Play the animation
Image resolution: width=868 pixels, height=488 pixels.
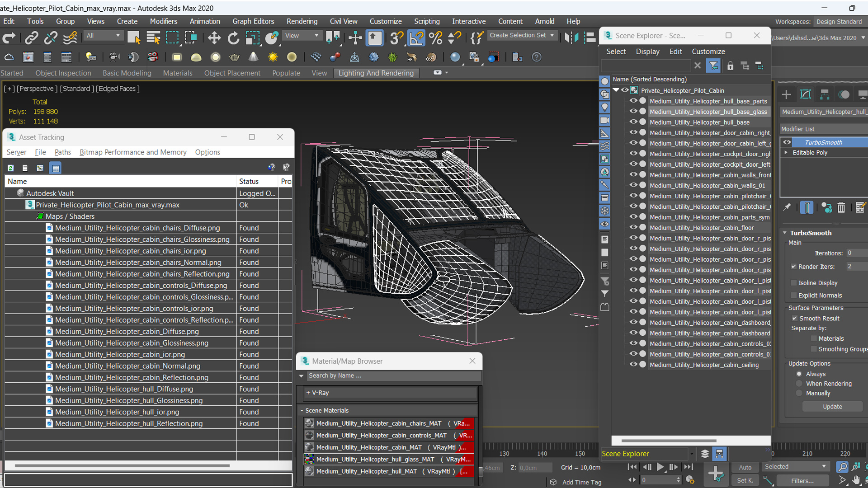(660, 467)
